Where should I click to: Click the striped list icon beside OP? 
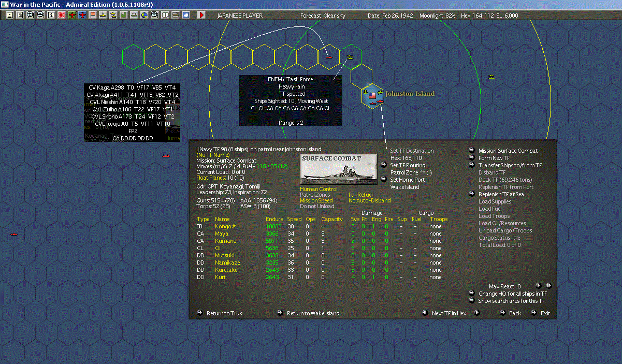point(176,15)
